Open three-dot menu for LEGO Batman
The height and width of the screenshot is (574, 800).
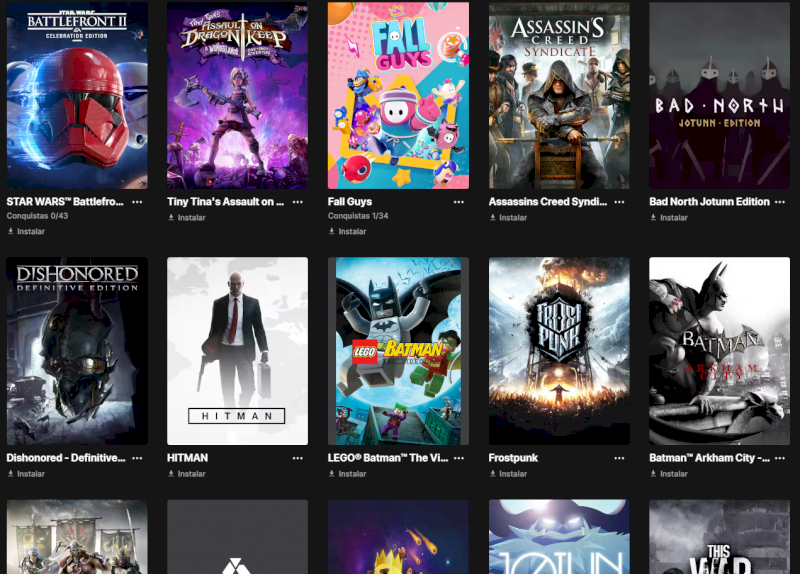[x=459, y=458]
